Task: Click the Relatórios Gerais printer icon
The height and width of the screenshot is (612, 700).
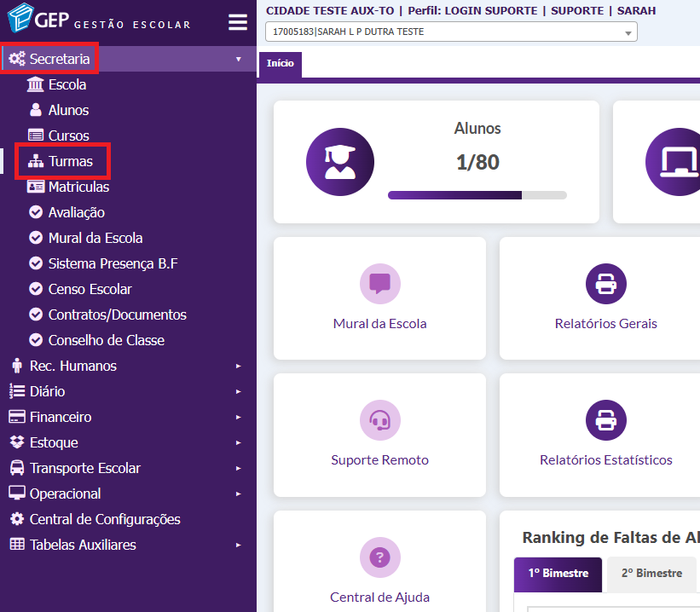Action: point(605,284)
